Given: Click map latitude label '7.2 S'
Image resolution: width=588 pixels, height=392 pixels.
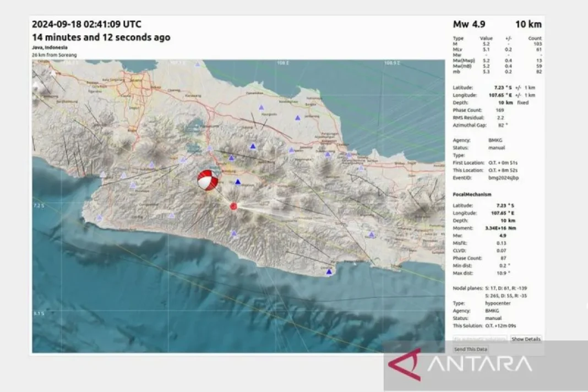Looking at the screenshot, I should [38, 205].
